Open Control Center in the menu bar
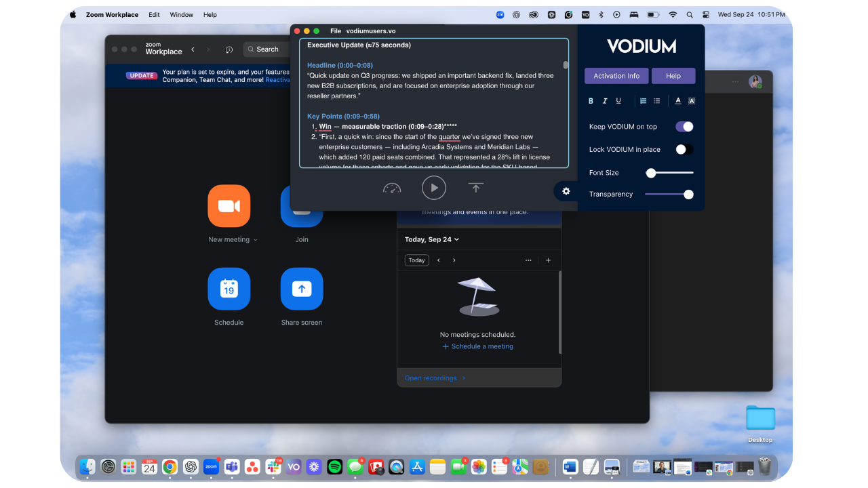868x488 pixels. (x=706, y=14)
